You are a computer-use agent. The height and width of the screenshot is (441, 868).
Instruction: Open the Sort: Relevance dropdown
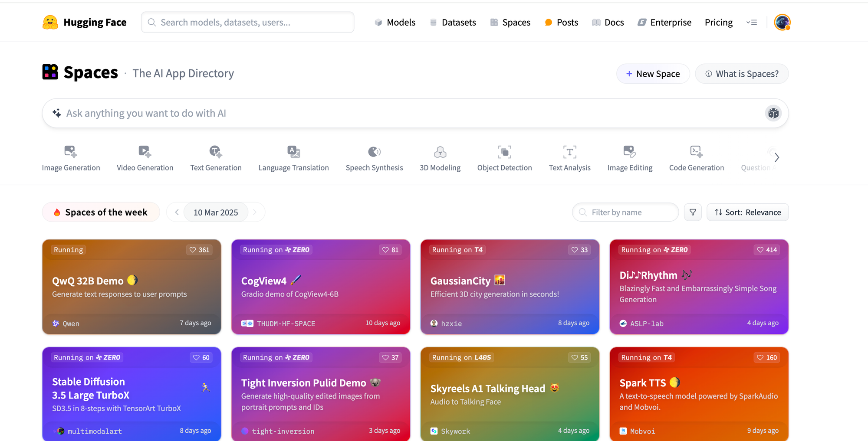pyautogui.click(x=747, y=212)
